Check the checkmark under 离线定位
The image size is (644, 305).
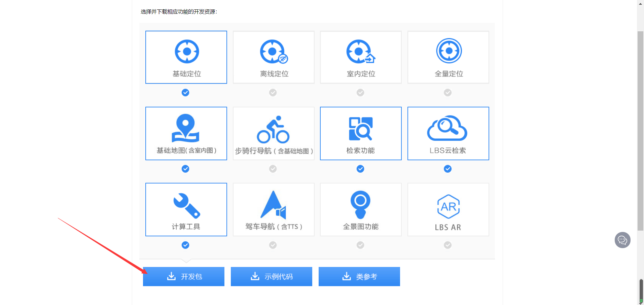pos(273,93)
